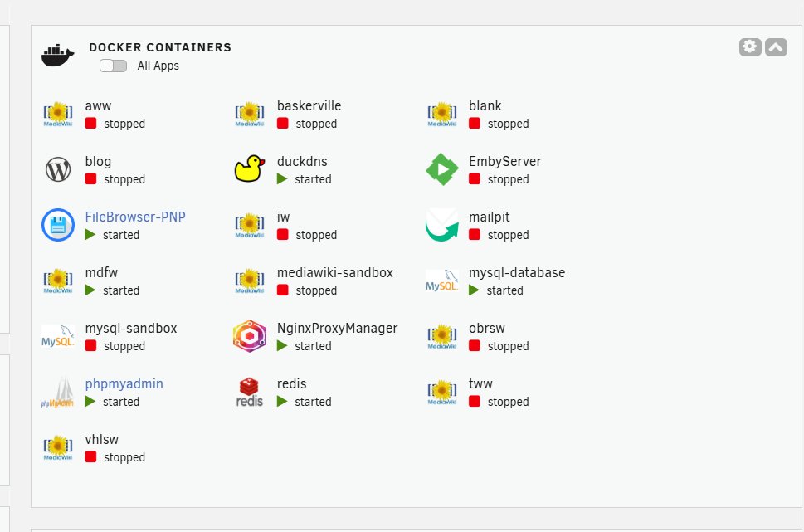This screenshot has width=804, height=532.
Task: Click the redis container name
Action: pos(292,383)
